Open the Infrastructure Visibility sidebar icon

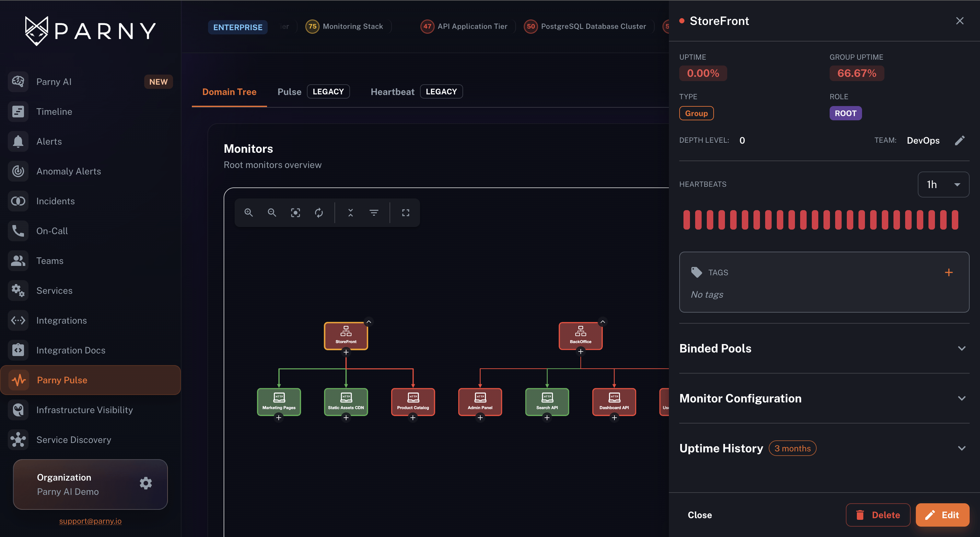18,410
